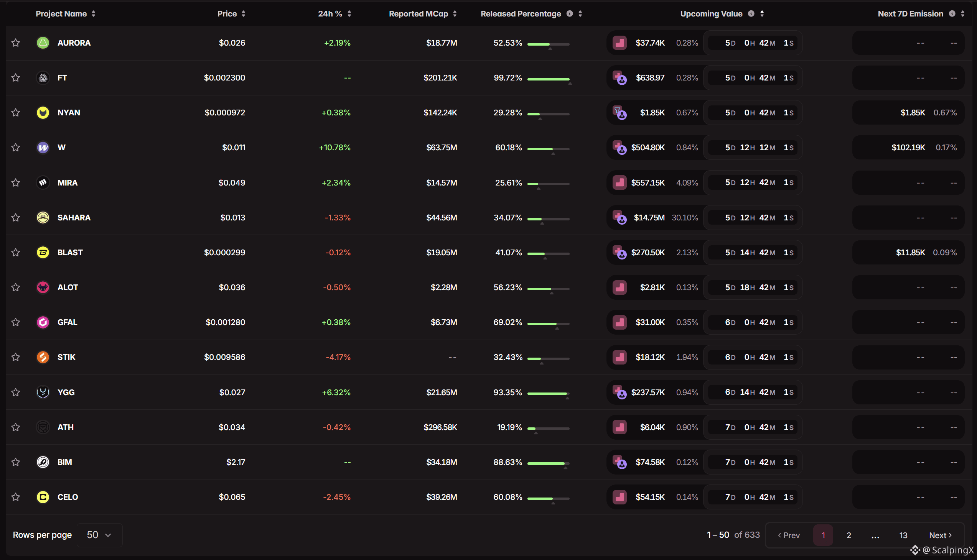The image size is (977, 560).
Task: Click NYAN unlock allocation icon
Action: click(x=619, y=113)
